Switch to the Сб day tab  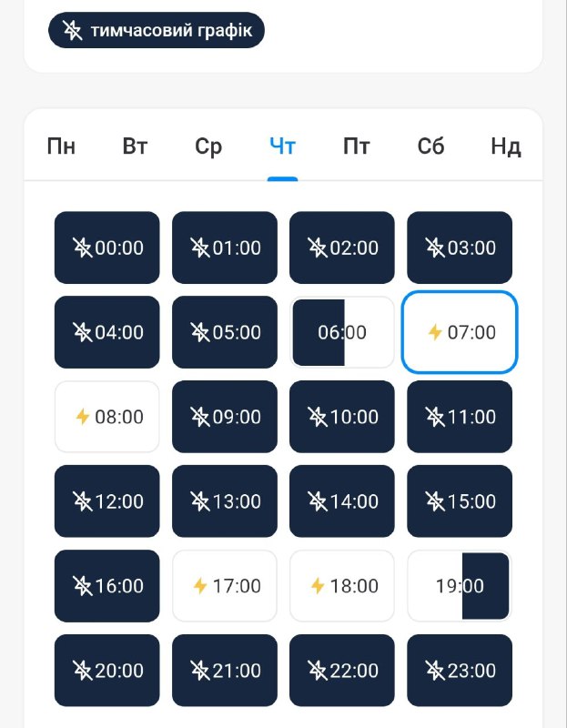[430, 147]
